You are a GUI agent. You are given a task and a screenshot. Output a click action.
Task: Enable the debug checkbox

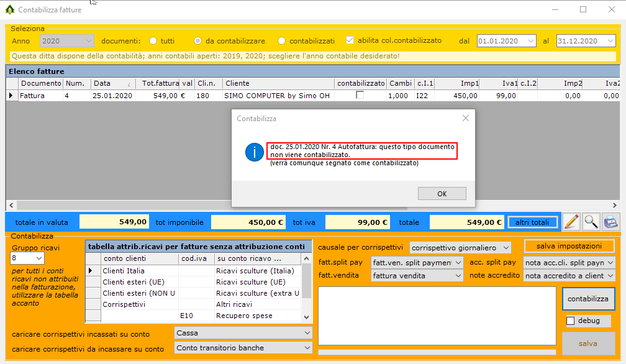click(571, 321)
